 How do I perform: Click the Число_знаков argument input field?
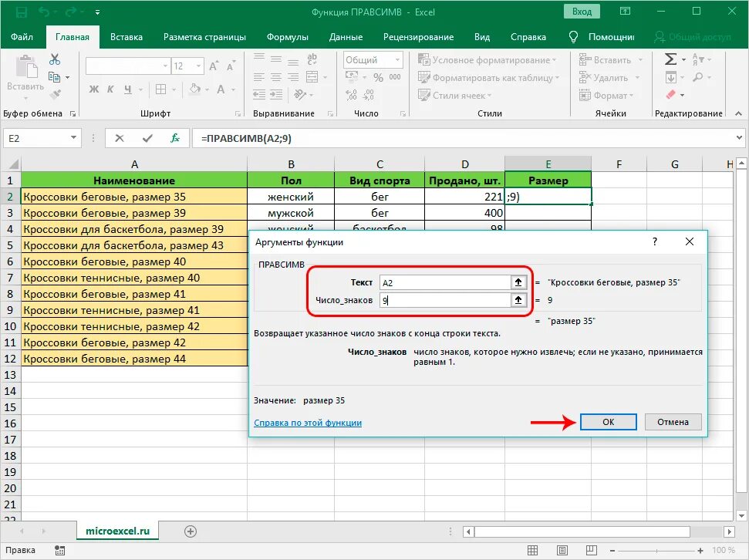point(445,300)
